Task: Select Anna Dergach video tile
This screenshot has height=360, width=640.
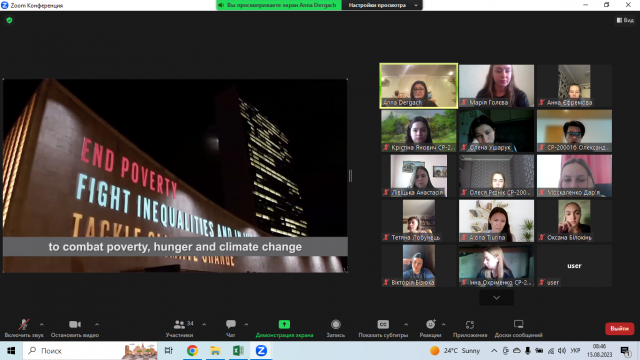Action: click(x=419, y=86)
